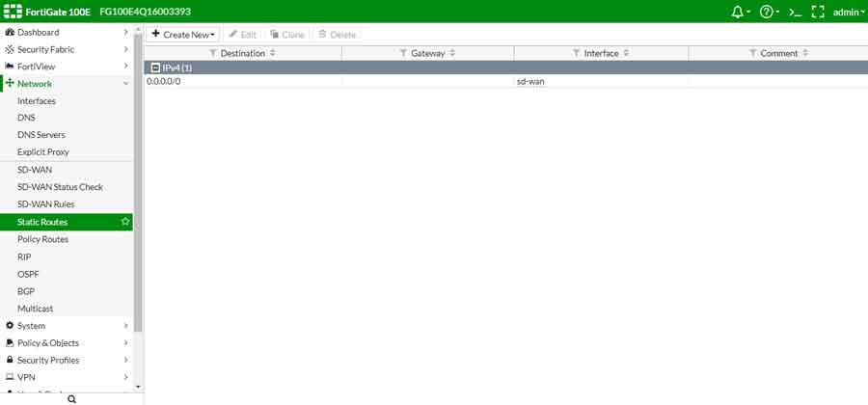
Task: Select Static Routes menu item
Action: click(x=67, y=222)
